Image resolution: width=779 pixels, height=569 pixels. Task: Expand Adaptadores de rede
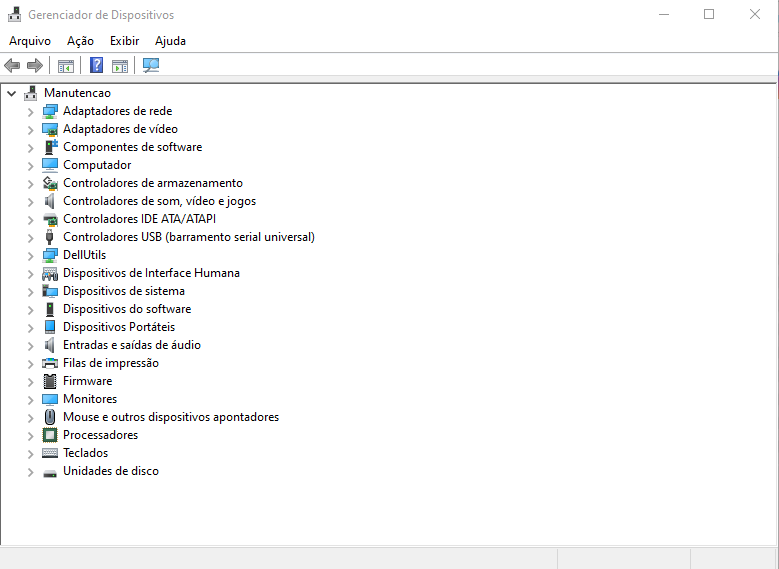pyautogui.click(x=30, y=112)
